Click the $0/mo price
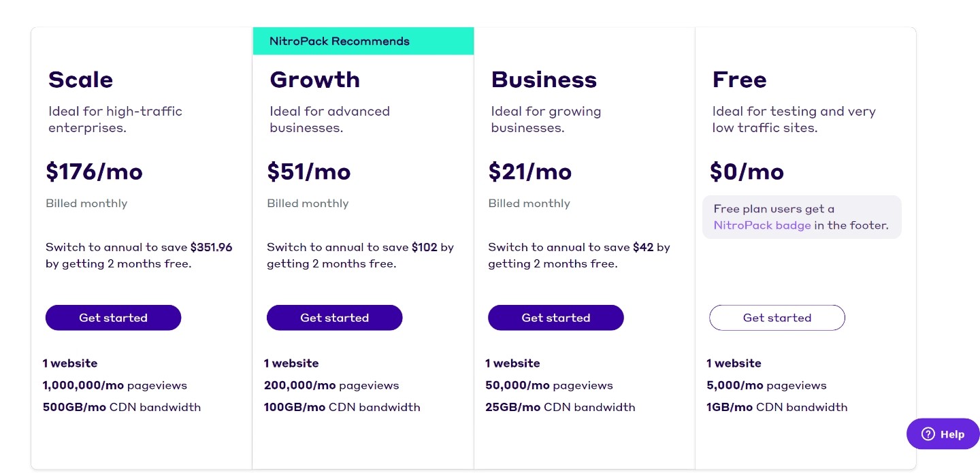 [x=747, y=172]
